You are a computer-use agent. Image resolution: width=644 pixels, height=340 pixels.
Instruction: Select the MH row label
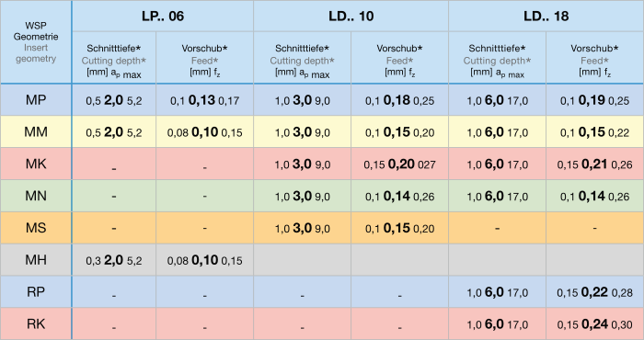(36, 260)
